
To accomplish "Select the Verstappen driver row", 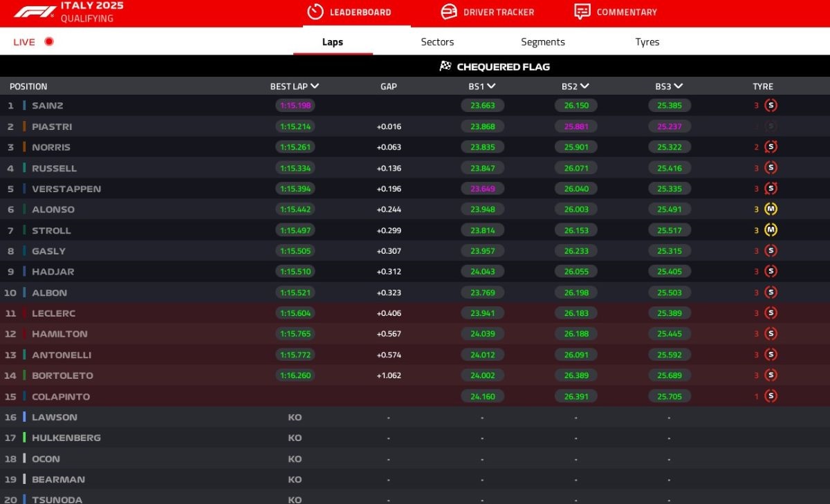I will pyautogui.click(x=66, y=189).
